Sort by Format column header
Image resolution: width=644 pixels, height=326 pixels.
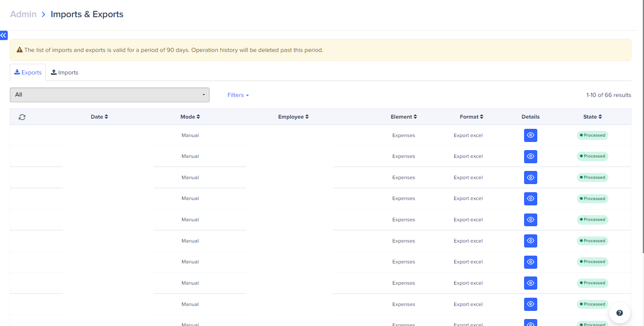click(471, 117)
